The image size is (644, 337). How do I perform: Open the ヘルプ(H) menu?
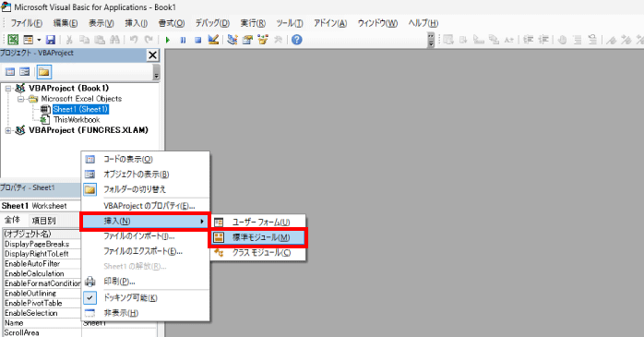coord(423,23)
